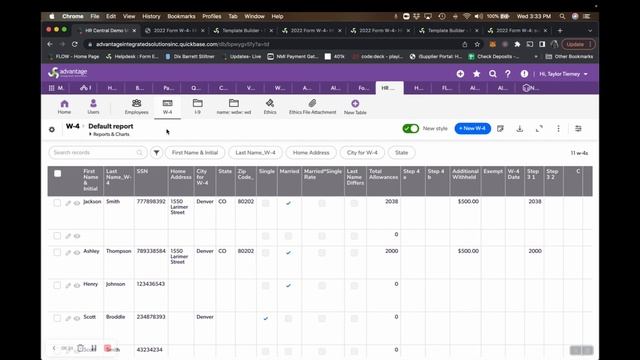This screenshot has width=640, height=360.
Task: Open Hi, Taylor Tierney user menu
Action: click(x=563, y=74)
